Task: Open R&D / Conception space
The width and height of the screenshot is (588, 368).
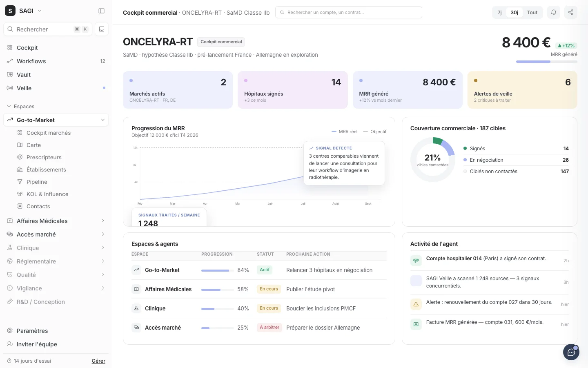Action: coord(56,302)
